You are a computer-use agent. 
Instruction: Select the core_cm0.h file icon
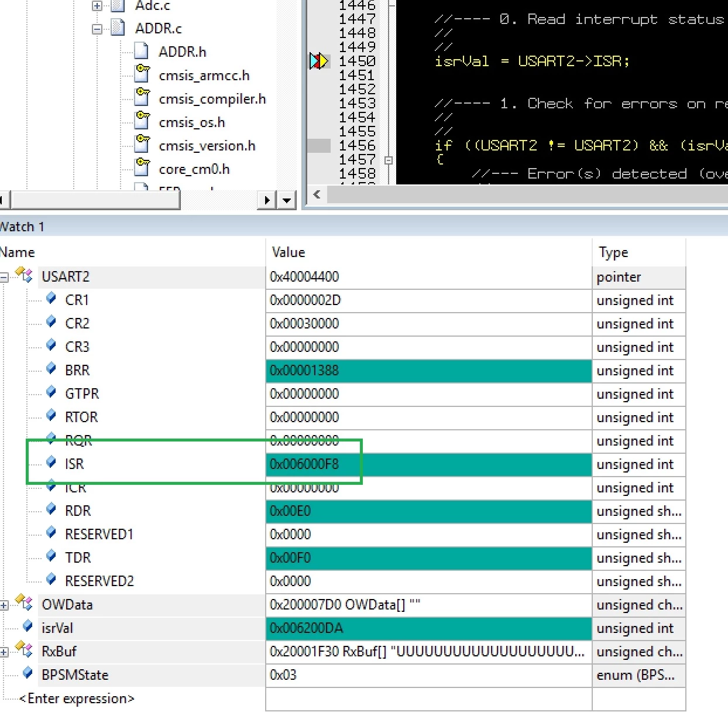pos(142,167)
